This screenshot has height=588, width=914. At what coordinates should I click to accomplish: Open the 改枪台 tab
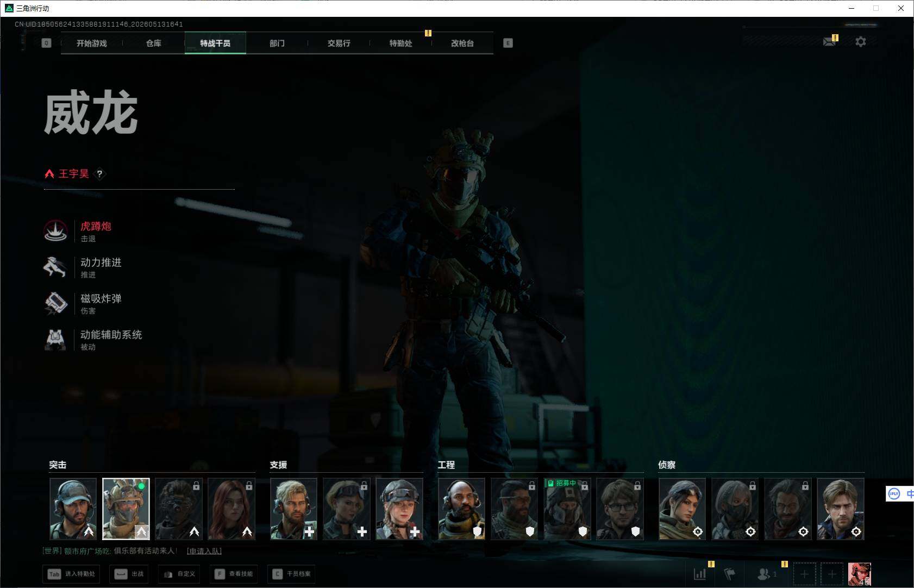(x=462, y=43)
